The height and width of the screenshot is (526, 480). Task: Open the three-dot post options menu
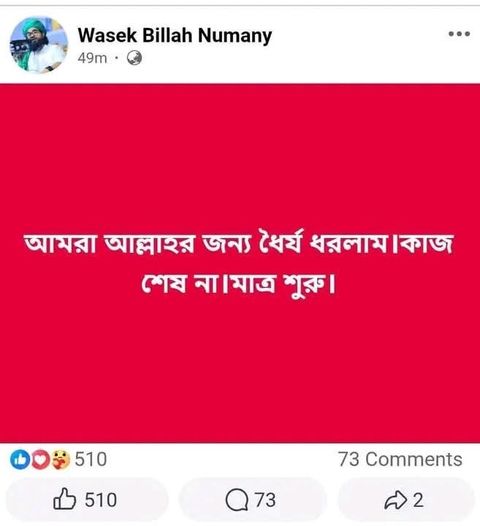coord(459,34)
